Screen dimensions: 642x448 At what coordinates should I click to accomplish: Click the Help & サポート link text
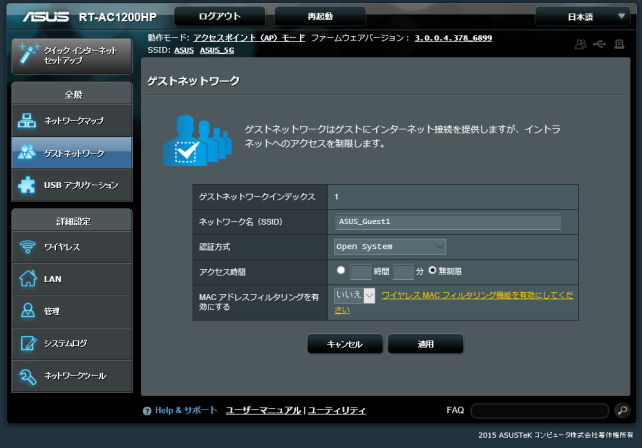(x=186, y=410)
